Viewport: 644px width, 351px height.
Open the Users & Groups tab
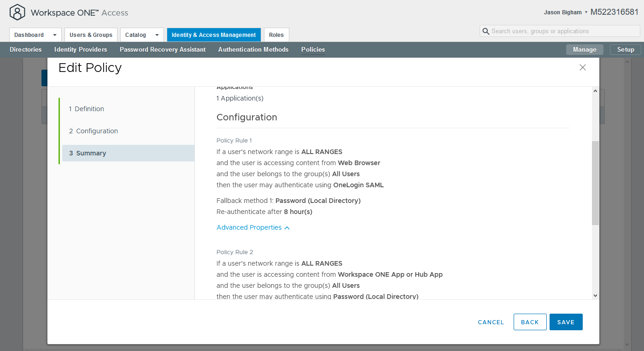point(91,35)
